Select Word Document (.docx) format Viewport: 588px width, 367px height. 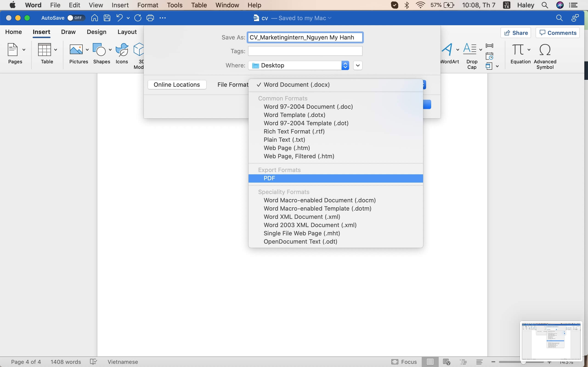click(297, 84)
